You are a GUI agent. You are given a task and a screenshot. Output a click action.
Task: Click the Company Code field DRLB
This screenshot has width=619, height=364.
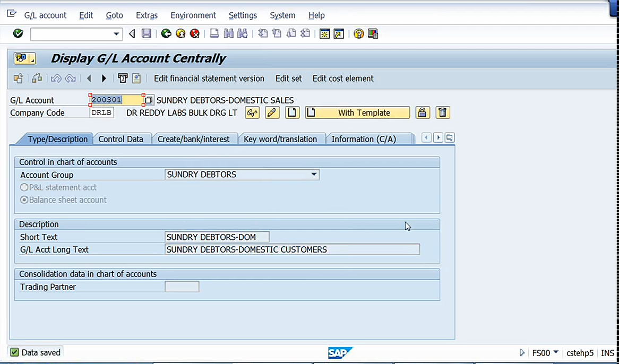tap(102, 113)
